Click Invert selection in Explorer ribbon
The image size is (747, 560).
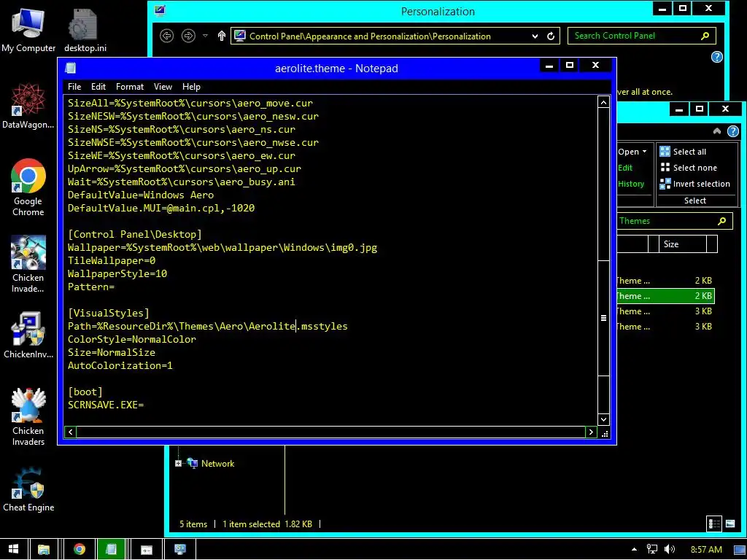[x=694, y=184]
